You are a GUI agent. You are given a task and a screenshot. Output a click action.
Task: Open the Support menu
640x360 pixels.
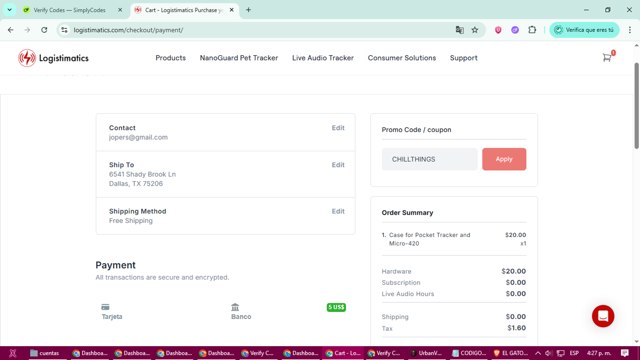(464, 58)
